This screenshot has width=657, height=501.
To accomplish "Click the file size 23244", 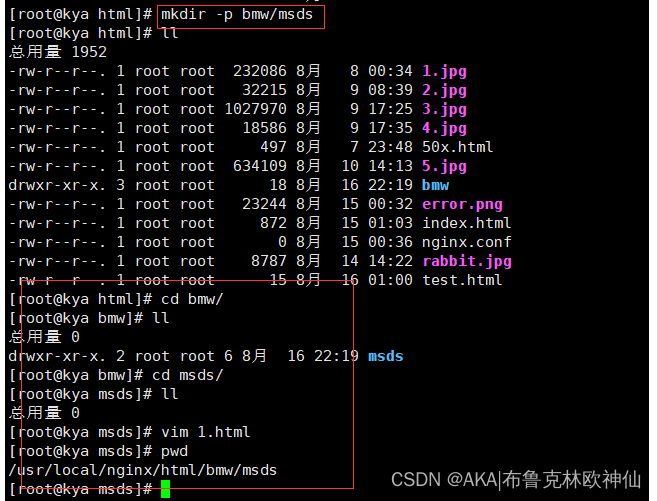I will (x=264, y=204).
